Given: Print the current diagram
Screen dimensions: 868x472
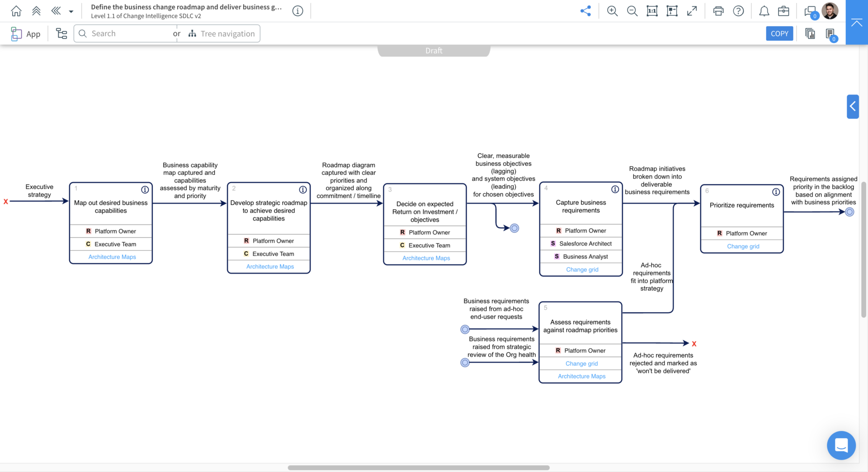Looking at the screenshot, I should pos(718,10).
